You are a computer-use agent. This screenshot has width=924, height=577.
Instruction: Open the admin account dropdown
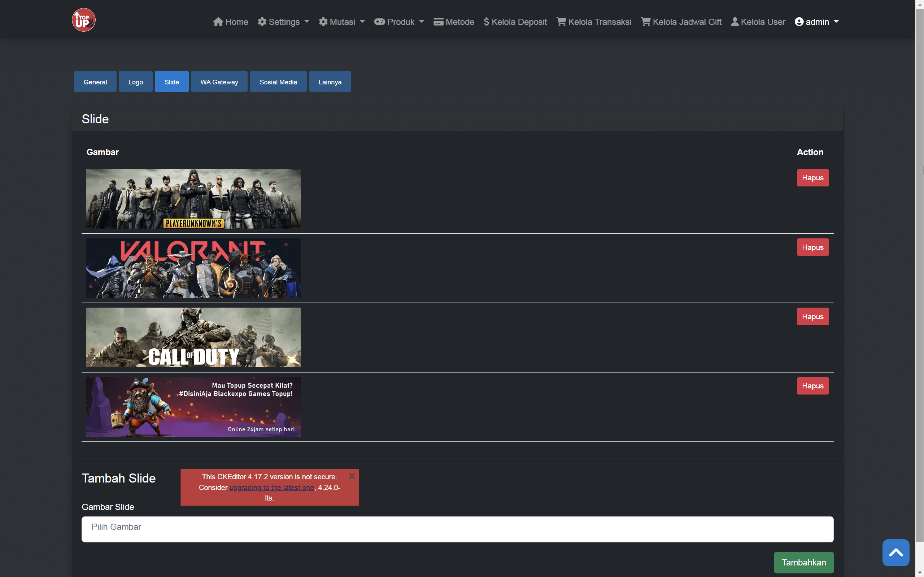pyautogui.click(x=817, y=22)
